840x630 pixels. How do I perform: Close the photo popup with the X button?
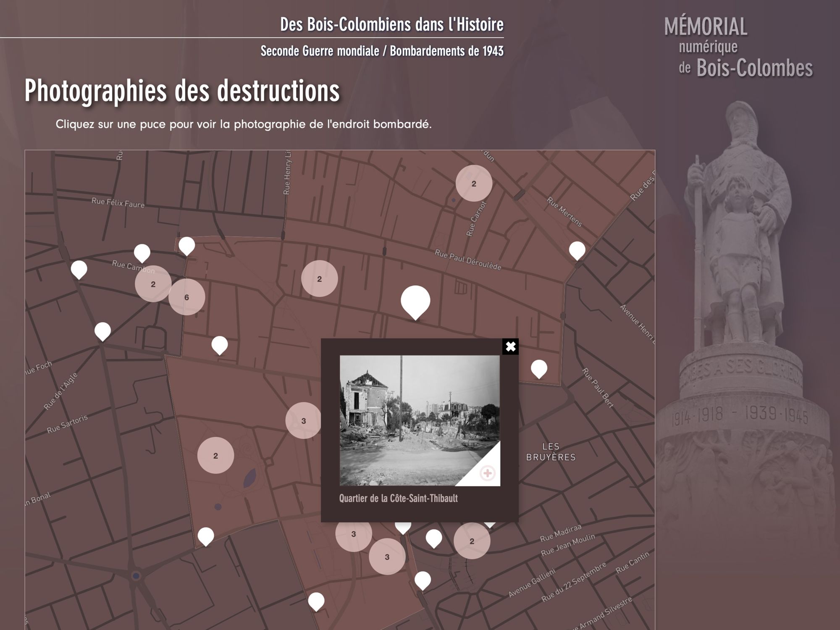510,346
